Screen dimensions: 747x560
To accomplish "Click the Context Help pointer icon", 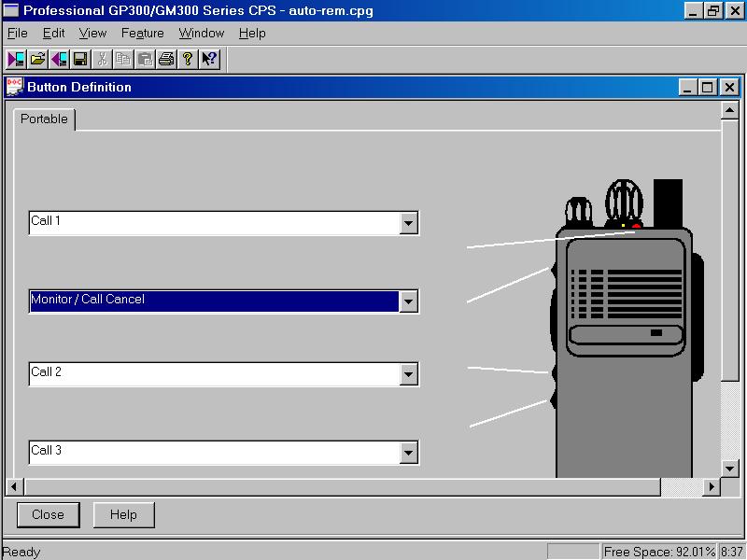I will coord(209,60).
